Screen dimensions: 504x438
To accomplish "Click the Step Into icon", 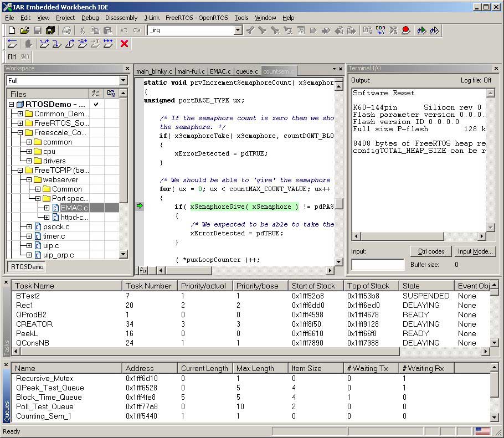I will 57,44.
